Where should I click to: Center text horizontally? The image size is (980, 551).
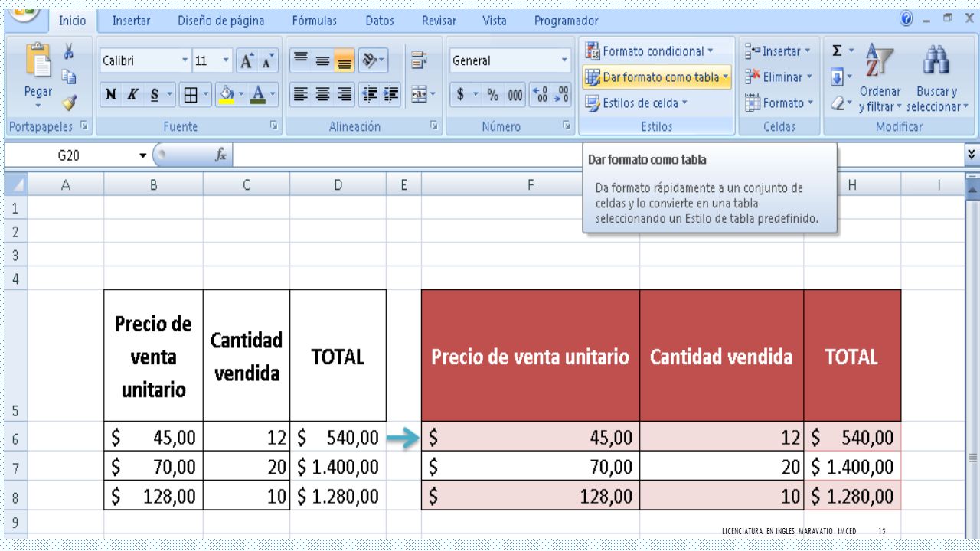click(323, 95)
